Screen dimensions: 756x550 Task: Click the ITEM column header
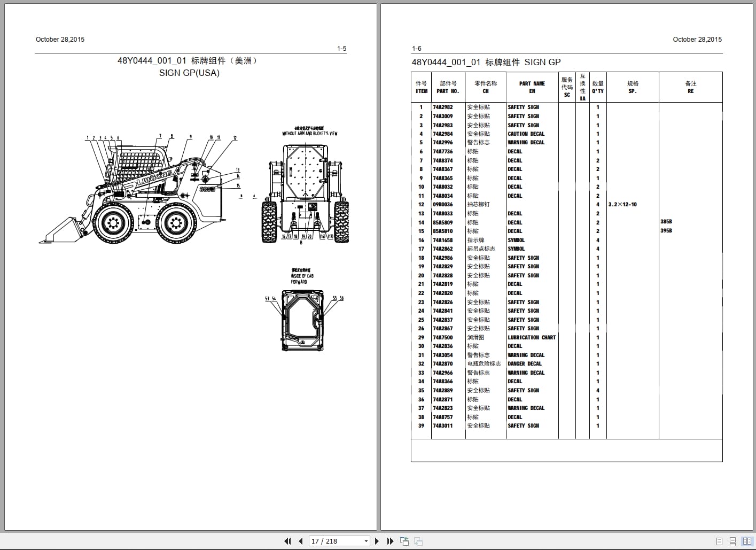tap(422, 87)
